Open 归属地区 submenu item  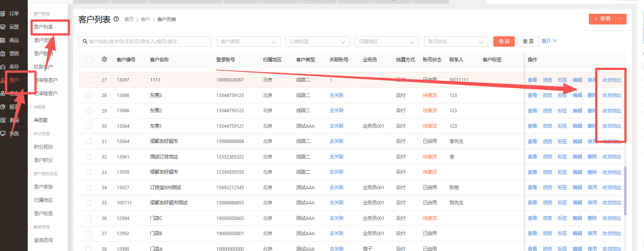pos(43,200)
